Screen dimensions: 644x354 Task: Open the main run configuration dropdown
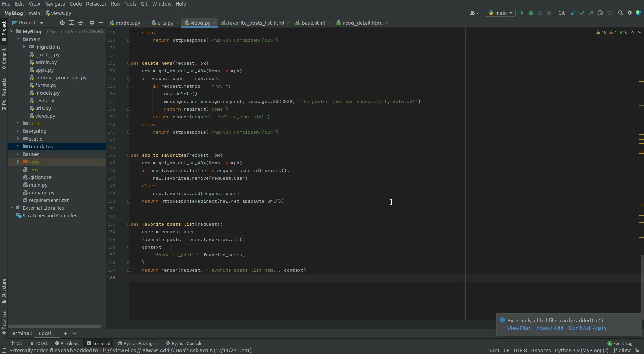tap(500, 13)
